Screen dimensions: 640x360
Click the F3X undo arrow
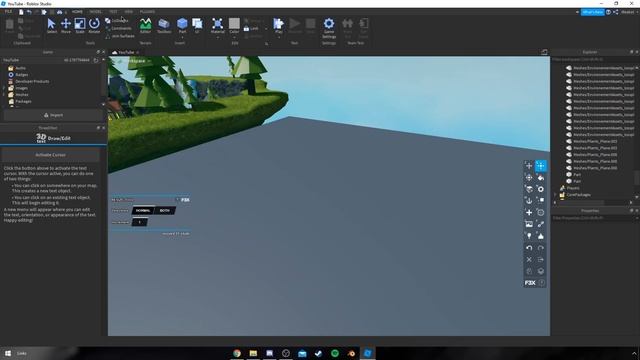coord(529,248)
